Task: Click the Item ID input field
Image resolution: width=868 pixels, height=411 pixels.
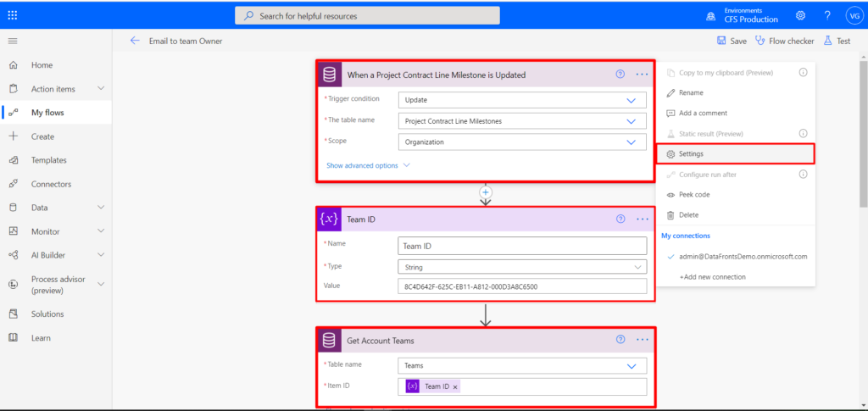Action: (x=522, y=386)
